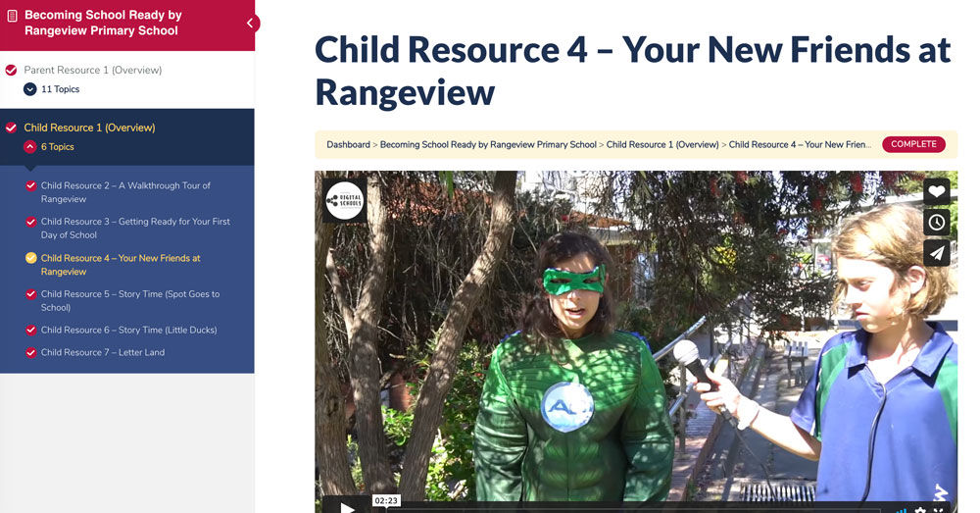Select Child Resource 6 Story Time Little Ducks
Image resolution: width=980 pixels, height=513 pixels.
(x=128, y=331)
